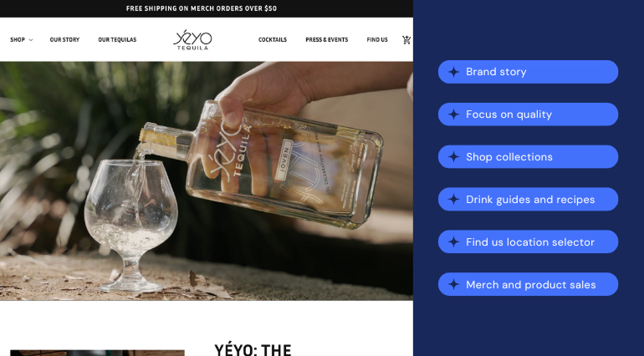Image resolution: width=644 pixels, height=356 pixels.
Task: Click the sparkle icon beside Shop collections
Action: pyautogui.click(x=453, y=157)
